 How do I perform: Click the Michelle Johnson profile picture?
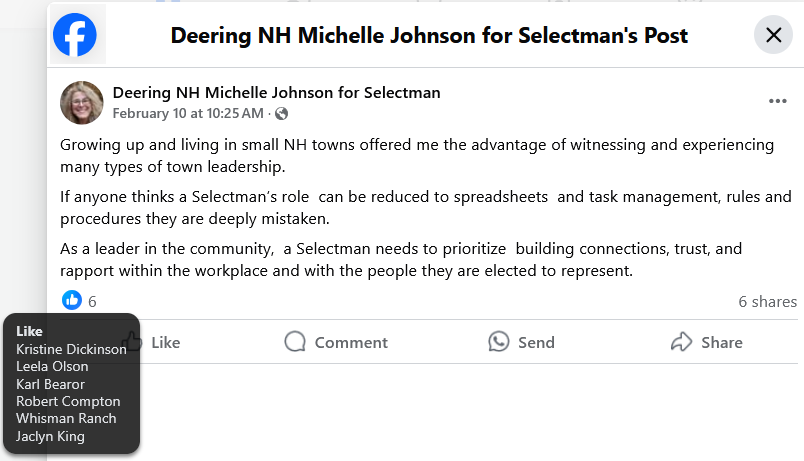tap(82, 103)
